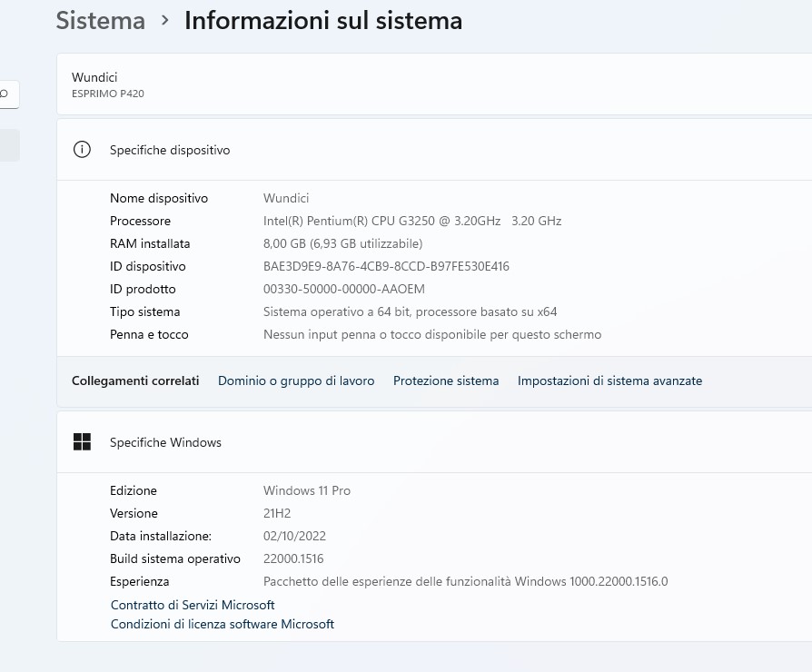Select the Intel Pentium G3250 processor value
The width and height of the screenshot is (812, 672).
[x=412, y=221]
